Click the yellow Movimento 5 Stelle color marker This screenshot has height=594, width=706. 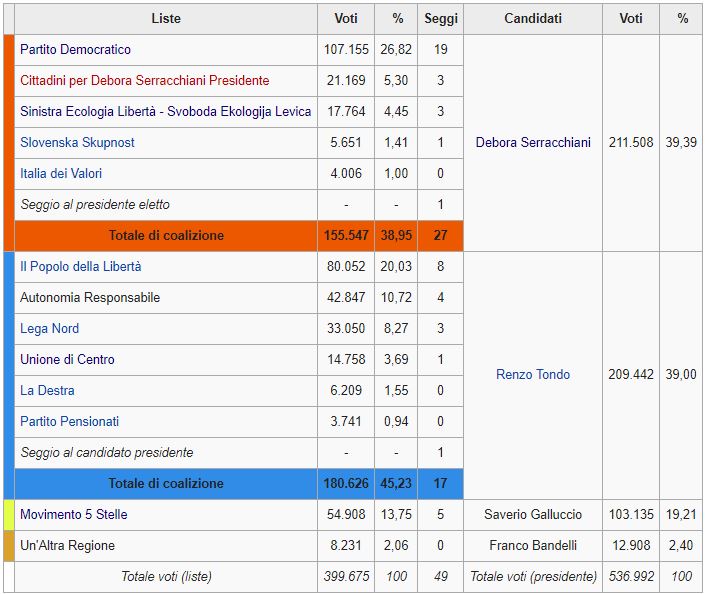click(x=9, y=514)
